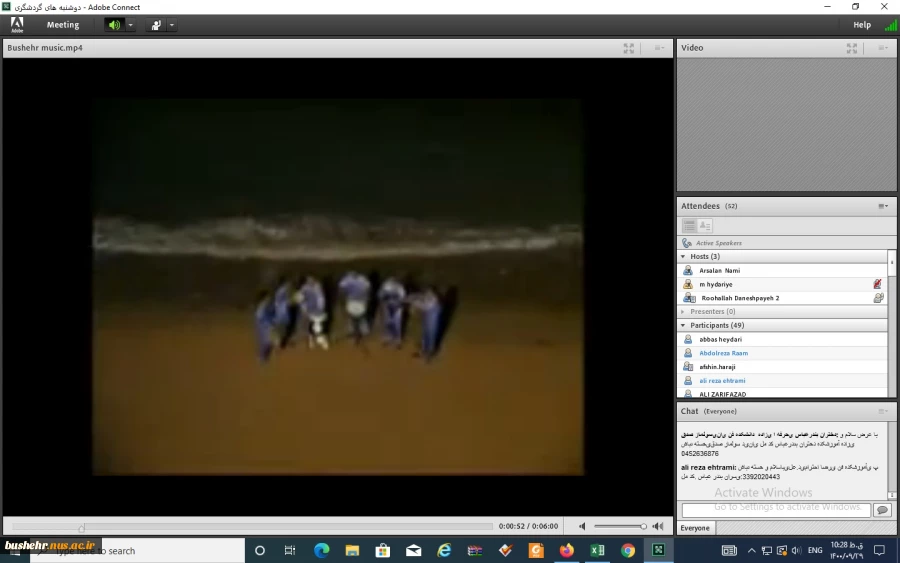Click the video time display 0:00:52 / 0:06:00
Image resolution: width=900 pixels, height=563 pixels.
pyautogui.click(x=528, y=526)
